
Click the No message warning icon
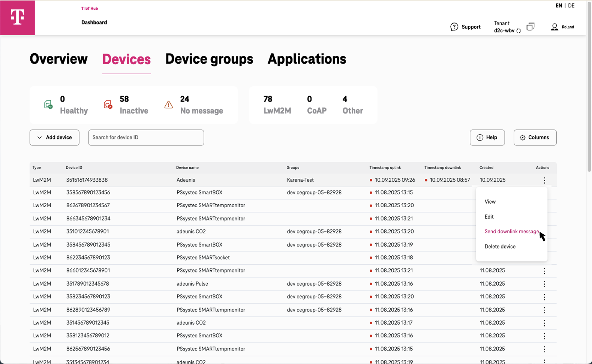(169, 105)
